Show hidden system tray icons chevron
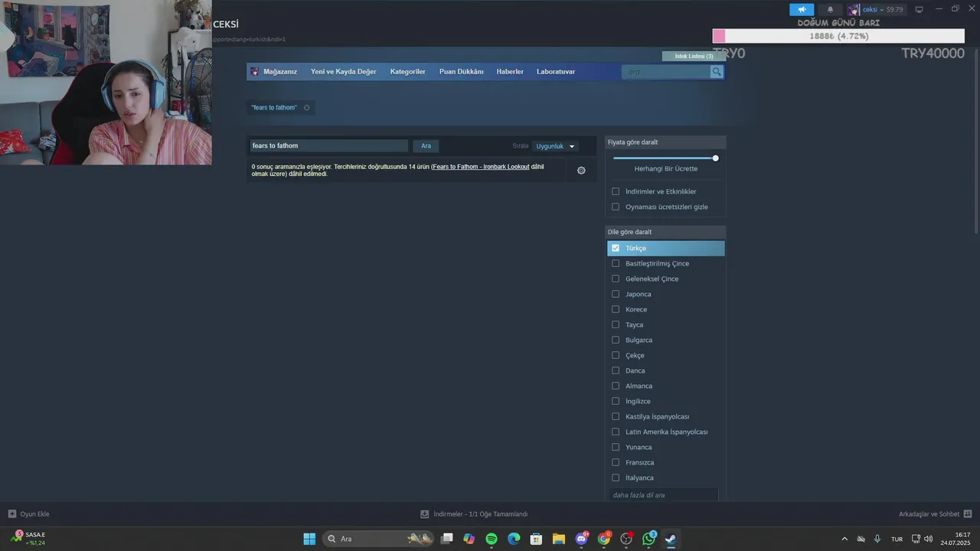Image resolution: width=980 pixels, height=551 pixels. tap(844, 539)
